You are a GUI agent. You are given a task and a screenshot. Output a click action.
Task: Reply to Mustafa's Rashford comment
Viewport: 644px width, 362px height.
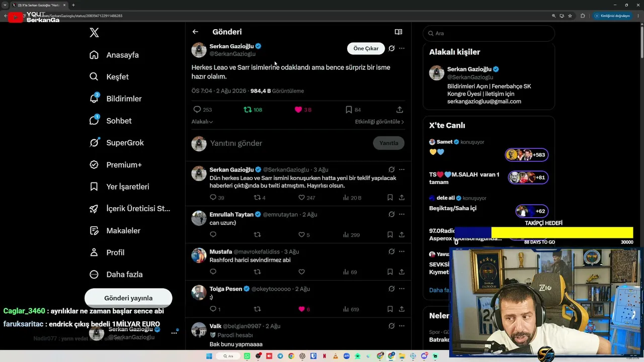(x=213, y=272)
